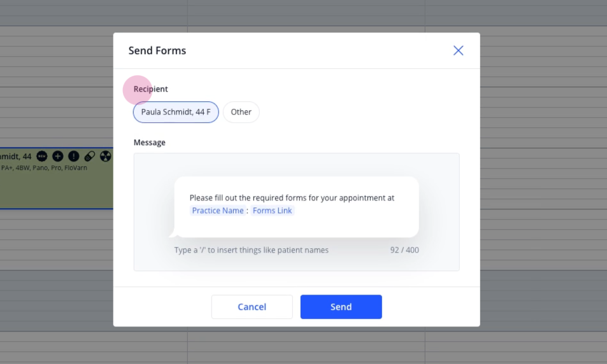The width and height of the screenshot is (607, 364).
Task: Click the NEW patient badge icon on appointment
Action: (42, 157)
